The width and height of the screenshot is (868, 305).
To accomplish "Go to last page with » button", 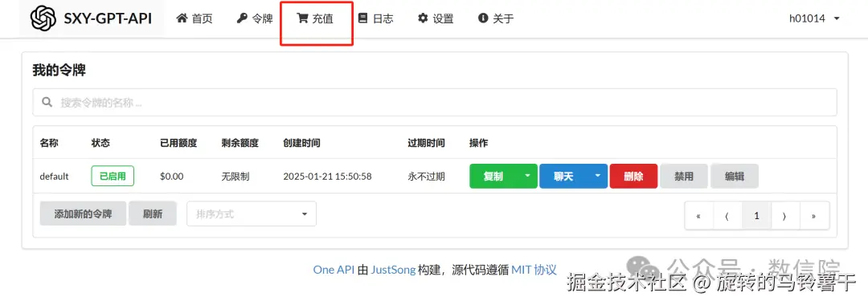I will (x=813, y=215).
